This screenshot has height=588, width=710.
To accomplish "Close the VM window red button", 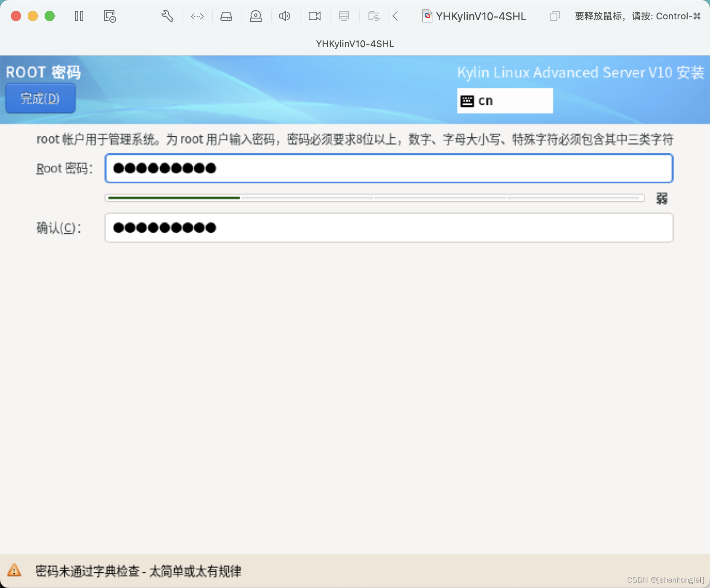I will [x=16, y=16].
